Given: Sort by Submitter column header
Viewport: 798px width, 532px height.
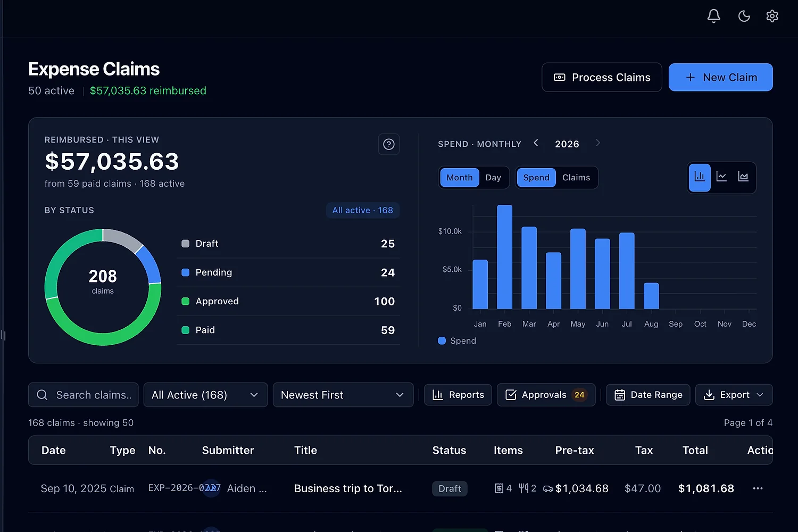Looking at the screenshot, I should click(228, 451).
